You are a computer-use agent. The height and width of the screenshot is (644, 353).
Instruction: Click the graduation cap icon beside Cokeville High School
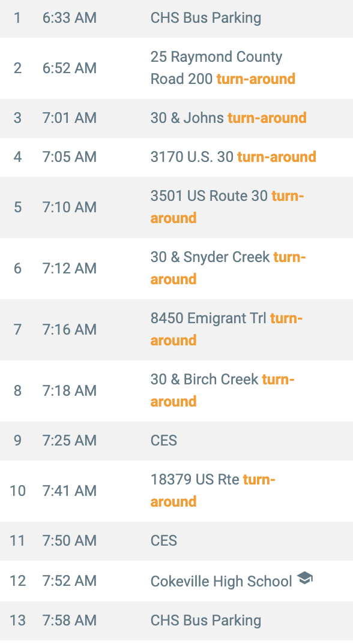(305, 578)
